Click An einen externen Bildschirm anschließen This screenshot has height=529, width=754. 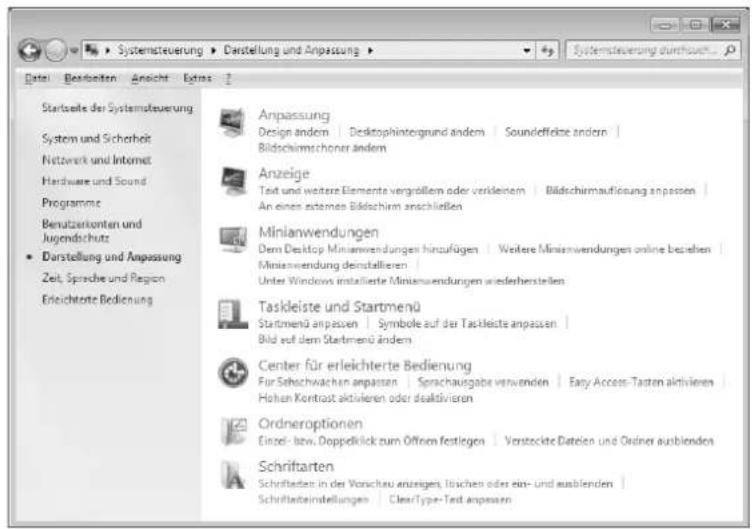point(360,206)
